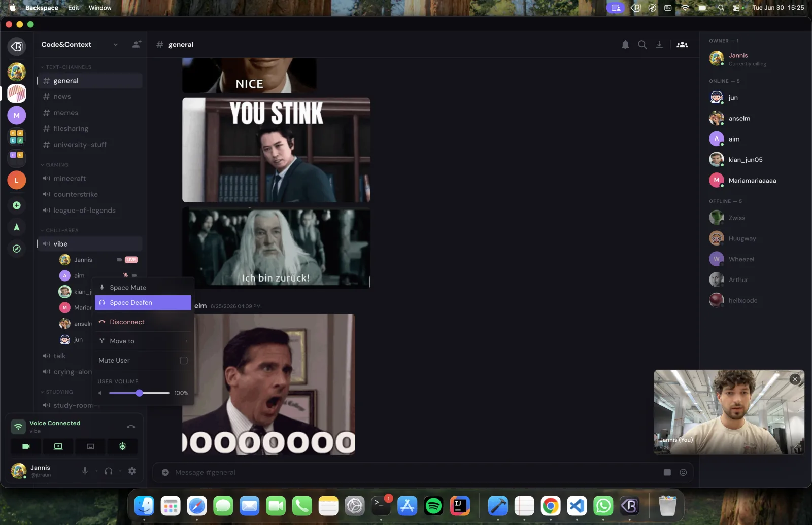Join the counterstrike voice channel
812x525 pixels.
tap(89, 194)
